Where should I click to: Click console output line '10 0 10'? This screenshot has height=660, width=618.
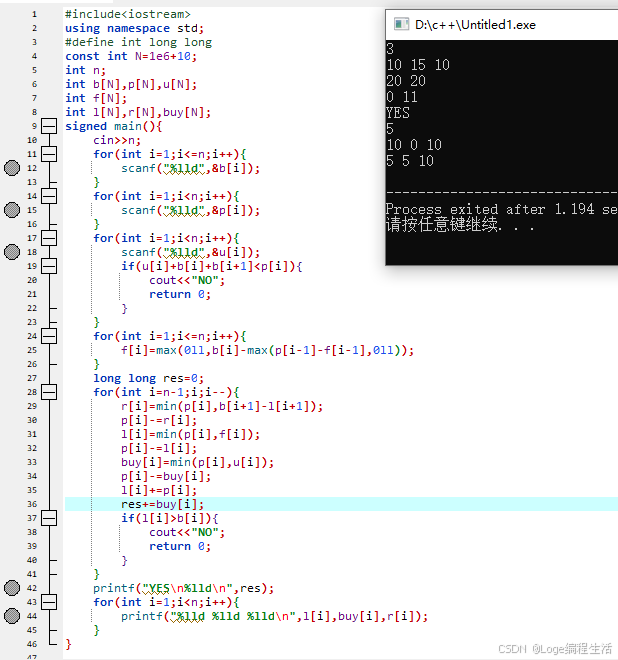pyautogui.click(x=414, y=145)
